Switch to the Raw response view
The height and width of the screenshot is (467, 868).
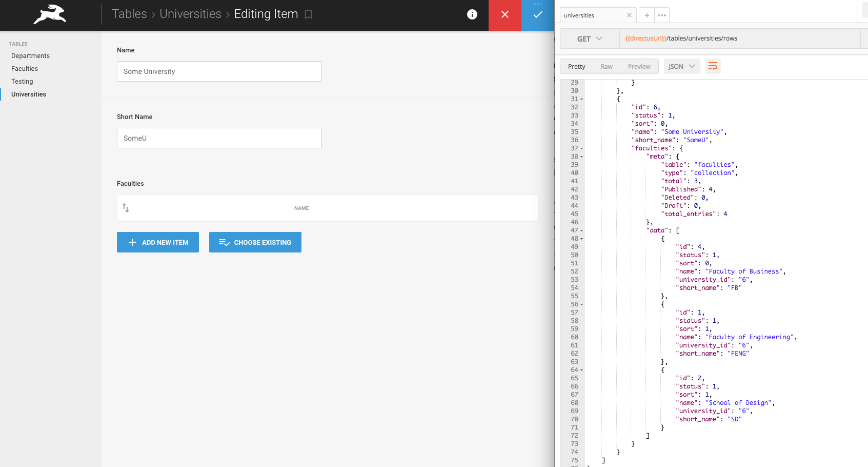[x=607, y=66]
